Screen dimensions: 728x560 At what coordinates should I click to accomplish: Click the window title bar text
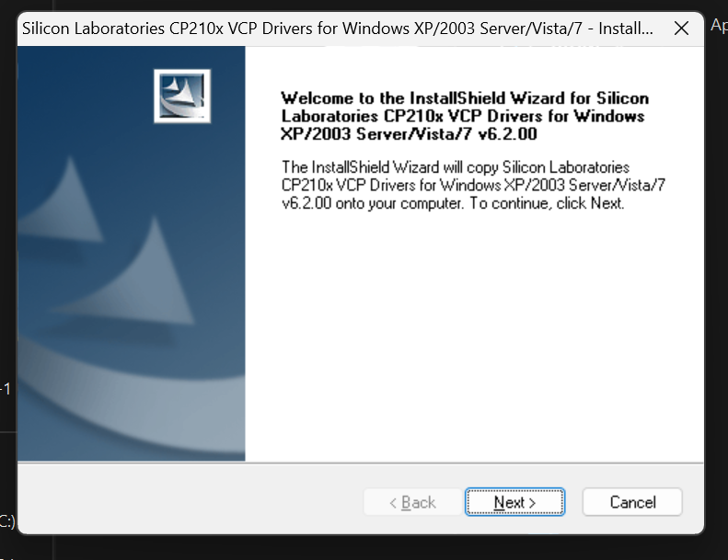[338, 29]
